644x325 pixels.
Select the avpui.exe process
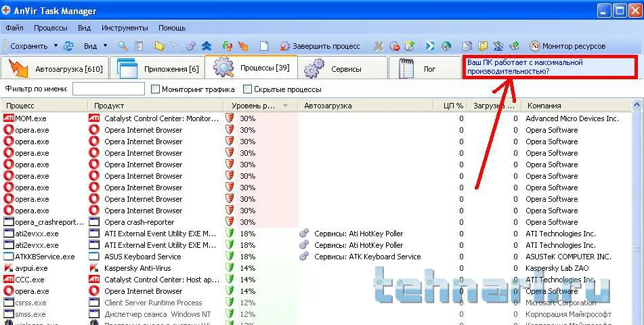point(316,268)
